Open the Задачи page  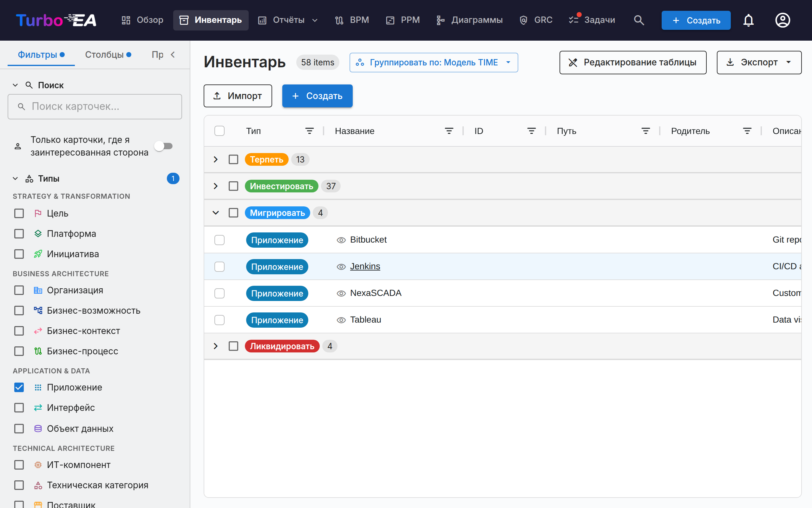click(592, 20)
